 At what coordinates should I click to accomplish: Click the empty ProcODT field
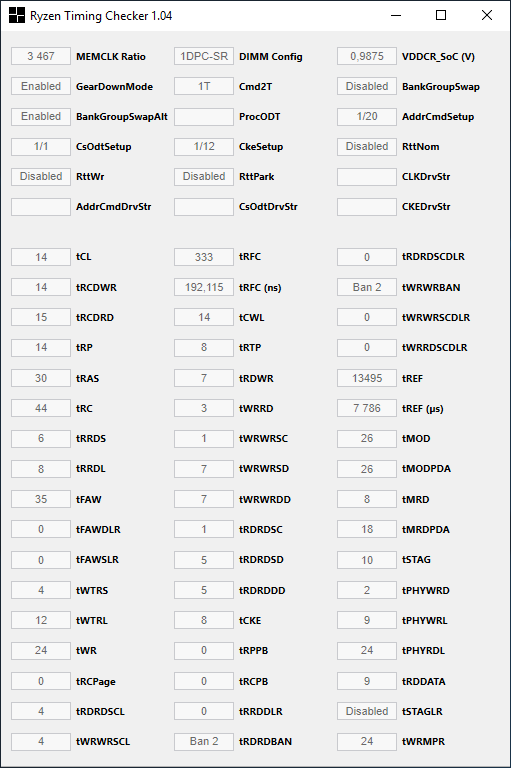pyautogui.click(x=204, y=117)
